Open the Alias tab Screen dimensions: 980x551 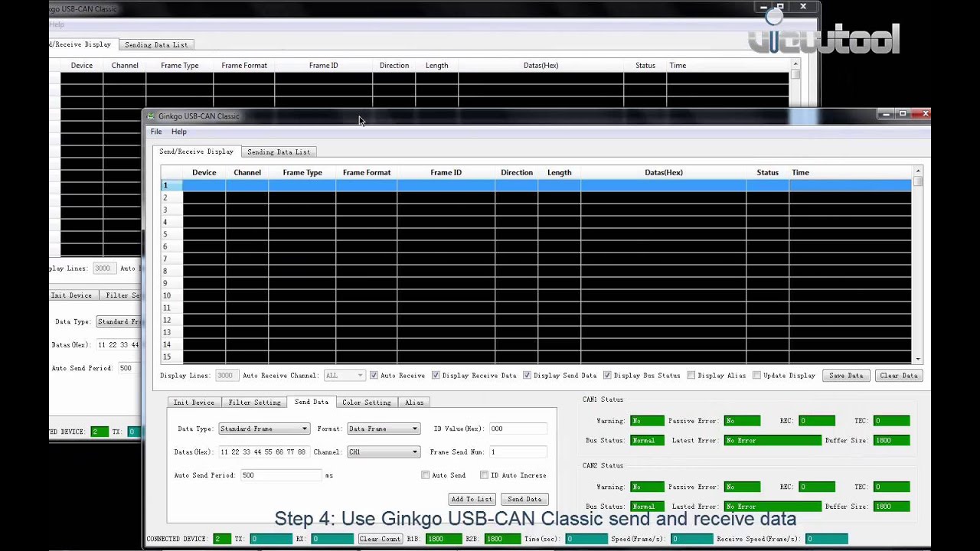[414, 403]
